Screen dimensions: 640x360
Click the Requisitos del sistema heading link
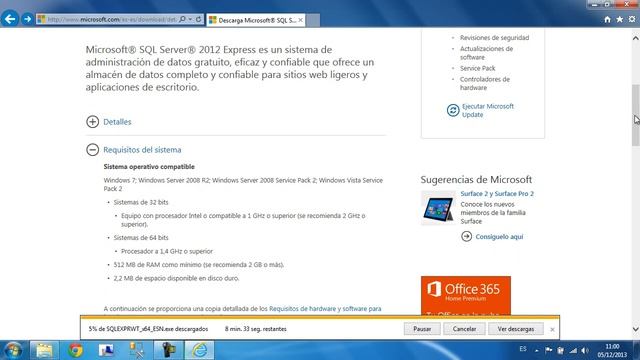tap(142, 150)
